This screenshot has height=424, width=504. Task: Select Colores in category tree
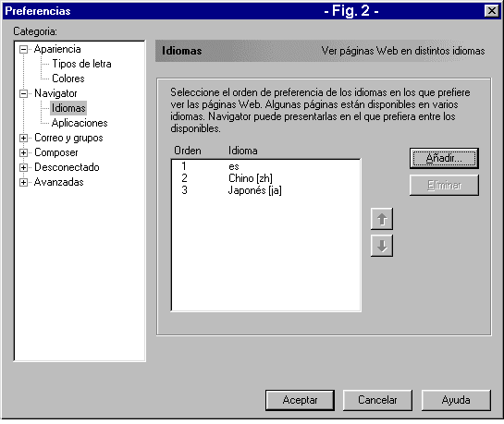pyautogui.click(x=68, y=79)
